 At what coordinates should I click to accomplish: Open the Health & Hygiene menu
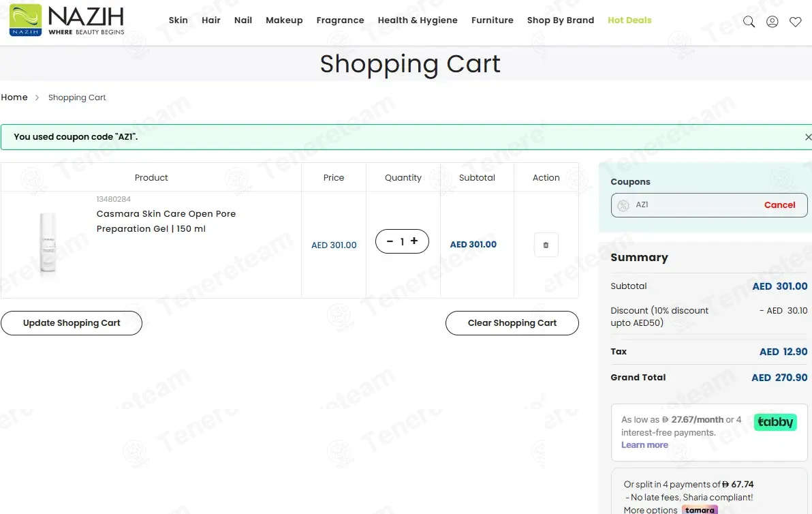(418, 20)
